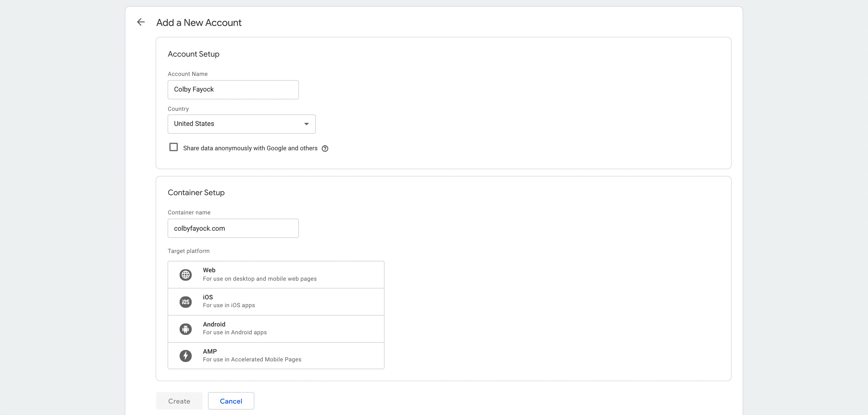
Task: Enable Share data anonymously checkbox
Action: (174, 148)
